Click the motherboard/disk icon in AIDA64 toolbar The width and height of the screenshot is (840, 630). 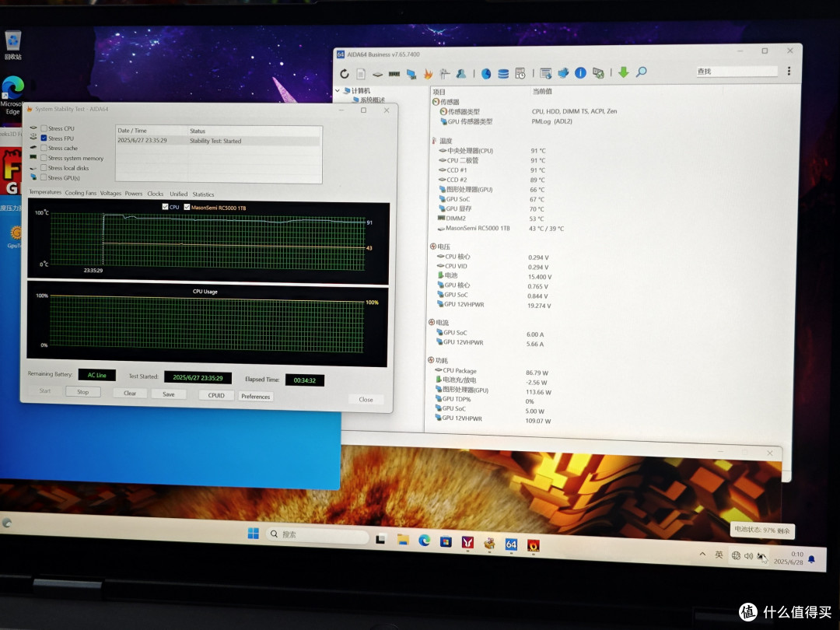coord(377,74)
